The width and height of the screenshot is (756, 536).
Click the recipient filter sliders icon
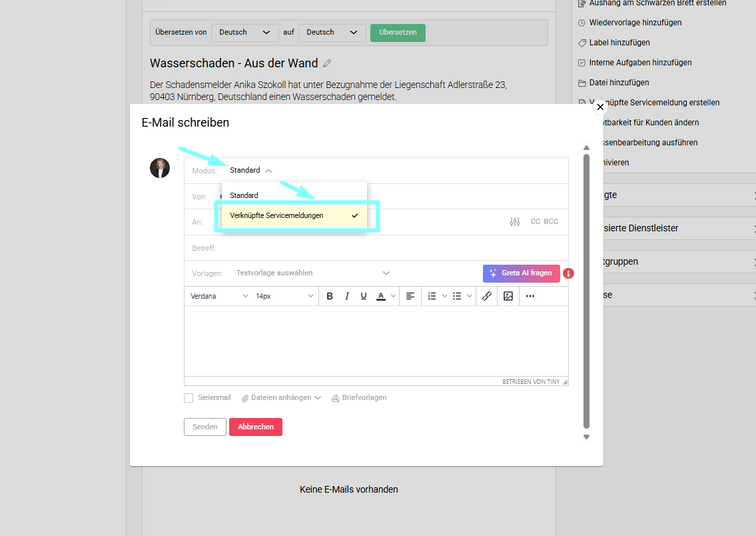515,222
